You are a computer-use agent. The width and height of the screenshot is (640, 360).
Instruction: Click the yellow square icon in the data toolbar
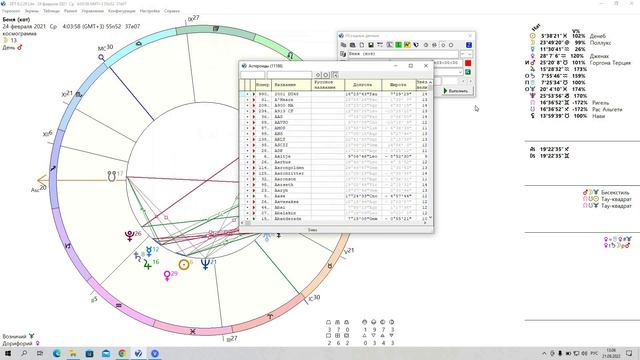coord(407,44)
